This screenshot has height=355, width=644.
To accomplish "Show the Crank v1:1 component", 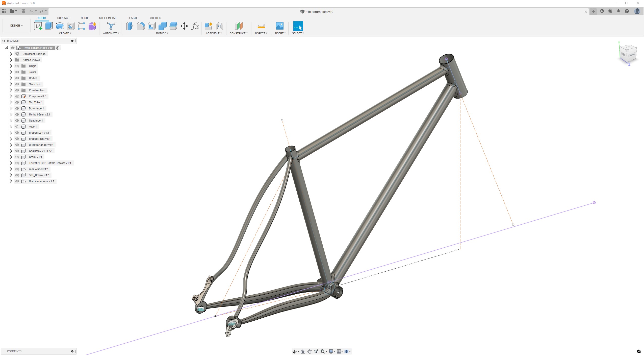I will pyautogui.click(x=17, y=157).
